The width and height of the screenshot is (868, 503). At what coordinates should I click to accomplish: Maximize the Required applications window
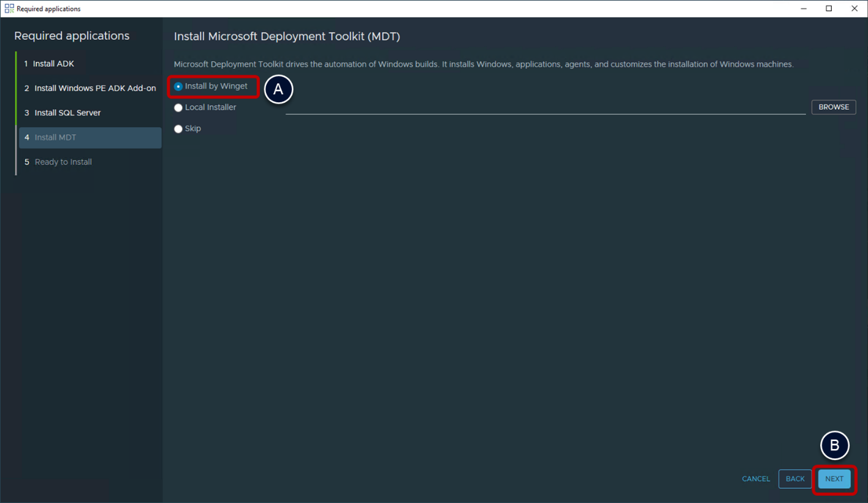coord(829,9)
